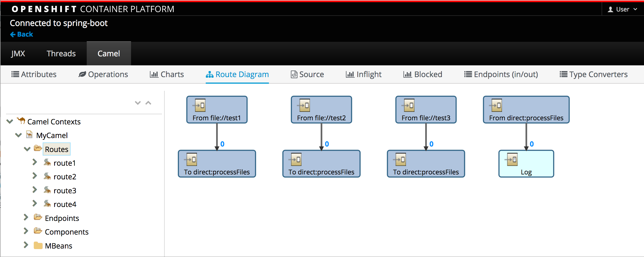Viewport: 644px width, 257px height.
Task: Click icon in To direct:processFiles node under test3
Action: (x=400, y=159)
